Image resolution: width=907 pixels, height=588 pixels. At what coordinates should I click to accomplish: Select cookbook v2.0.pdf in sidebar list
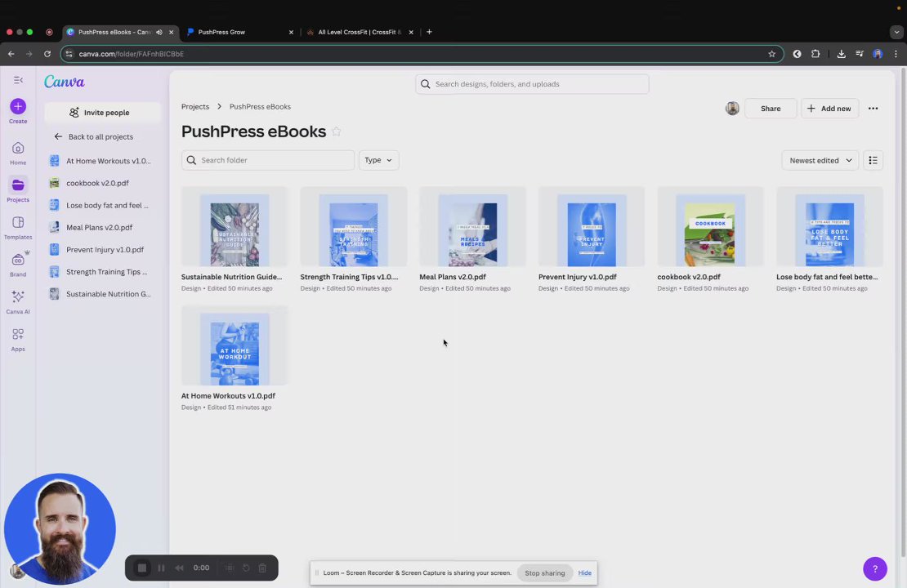tap(103, 183)
